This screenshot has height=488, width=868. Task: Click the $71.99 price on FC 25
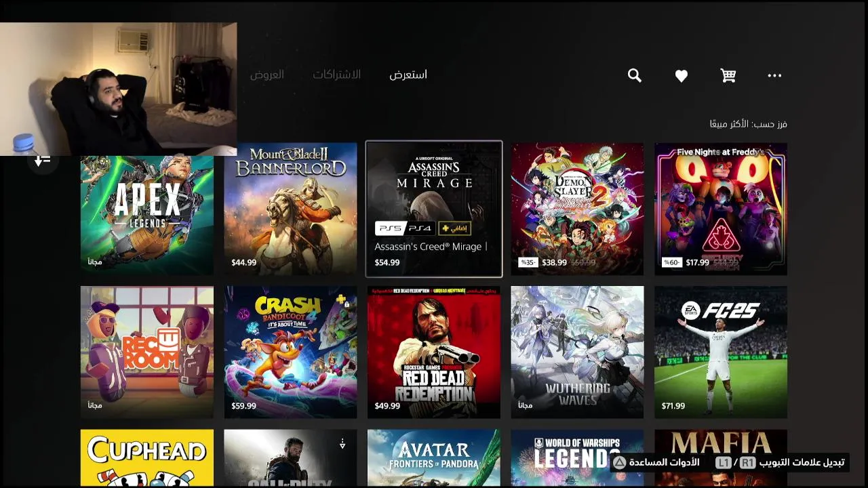tap(673, 406)
